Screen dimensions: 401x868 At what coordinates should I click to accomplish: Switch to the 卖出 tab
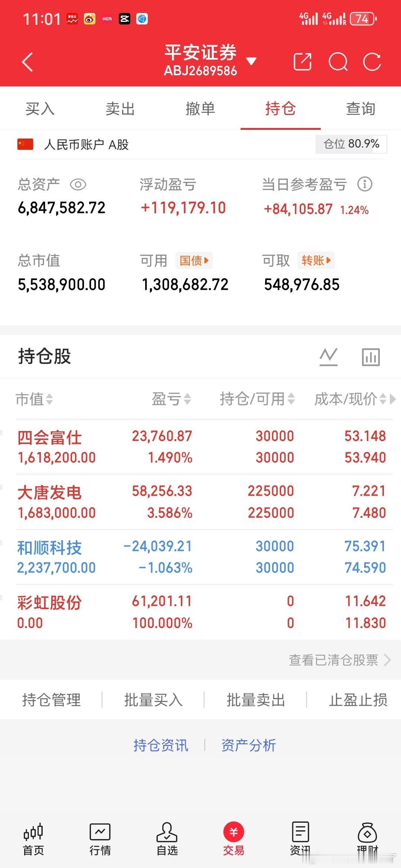tap(120, 109)
